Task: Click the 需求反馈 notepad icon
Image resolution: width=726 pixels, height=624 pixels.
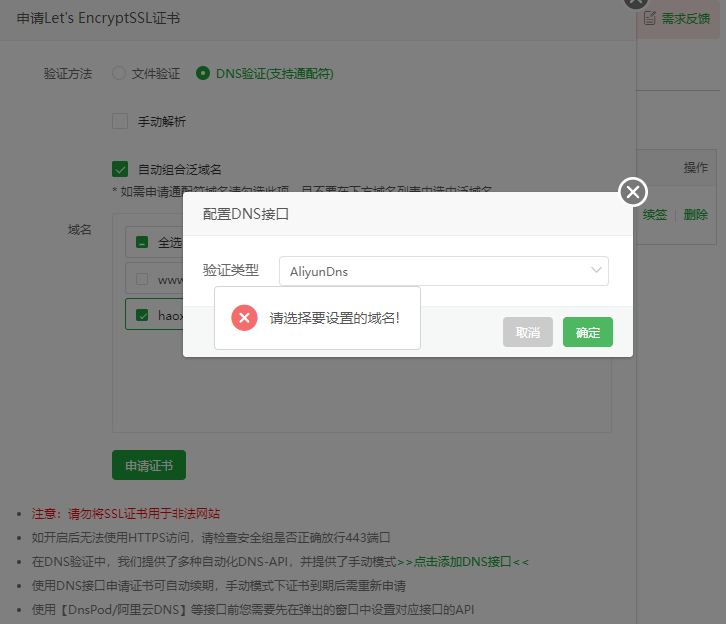Action: (x=650, y=19)
